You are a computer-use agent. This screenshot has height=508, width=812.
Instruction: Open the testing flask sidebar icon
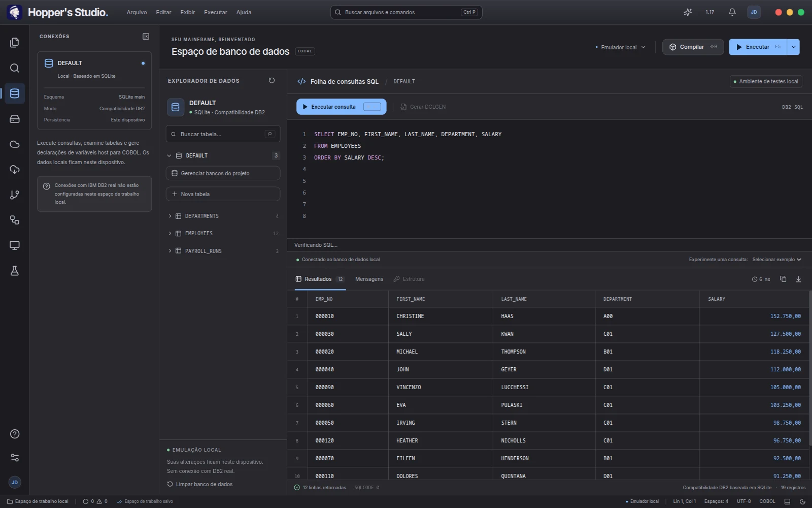point(15,271)
